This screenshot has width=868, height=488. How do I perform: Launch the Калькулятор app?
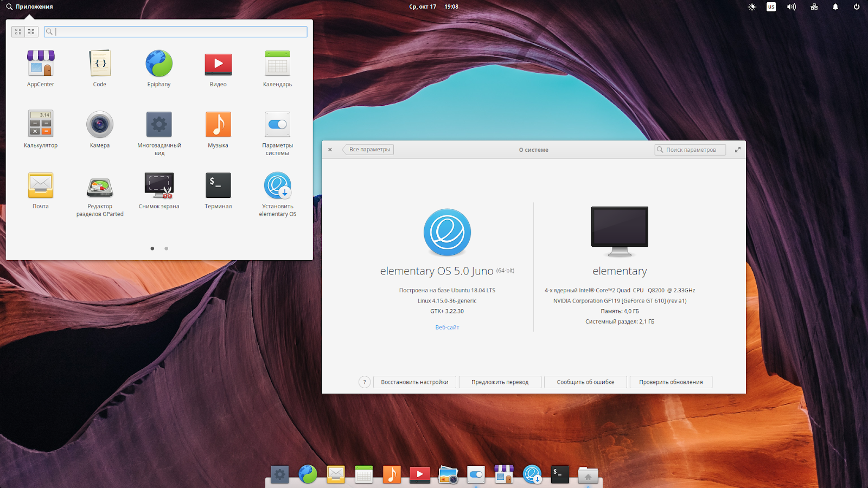(40, 126)
